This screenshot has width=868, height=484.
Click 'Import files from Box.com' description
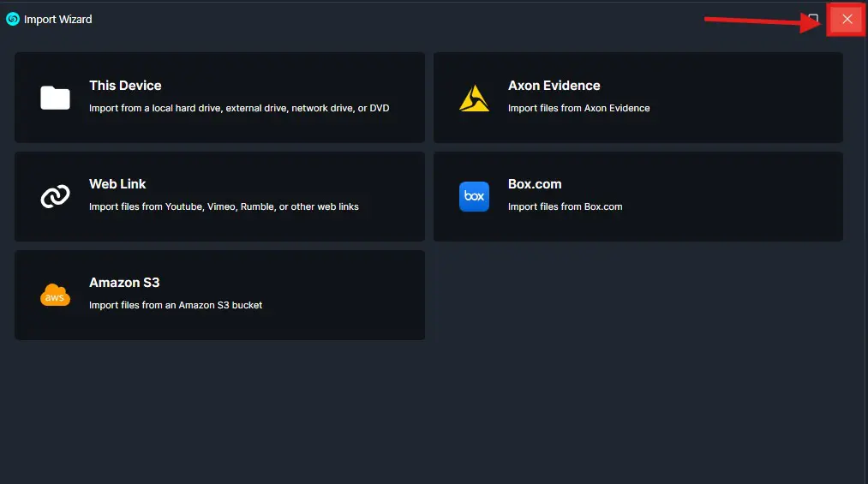point(566,206)
